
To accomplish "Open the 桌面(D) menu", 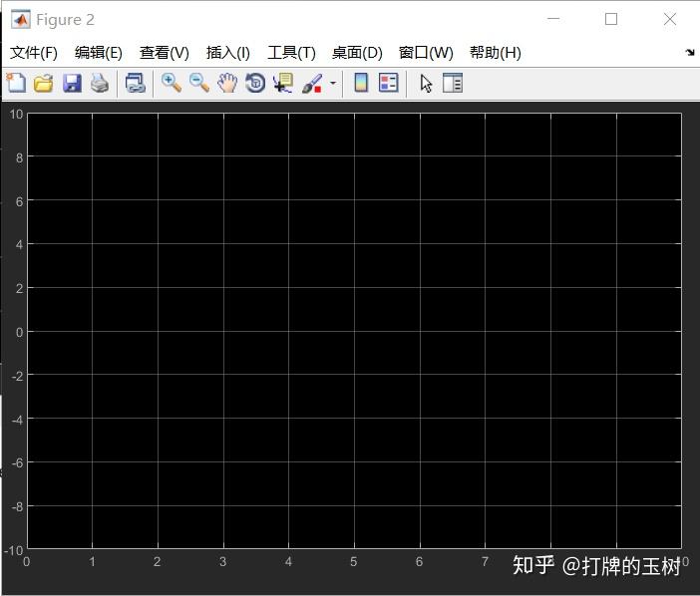I will [x=357, y=53].
